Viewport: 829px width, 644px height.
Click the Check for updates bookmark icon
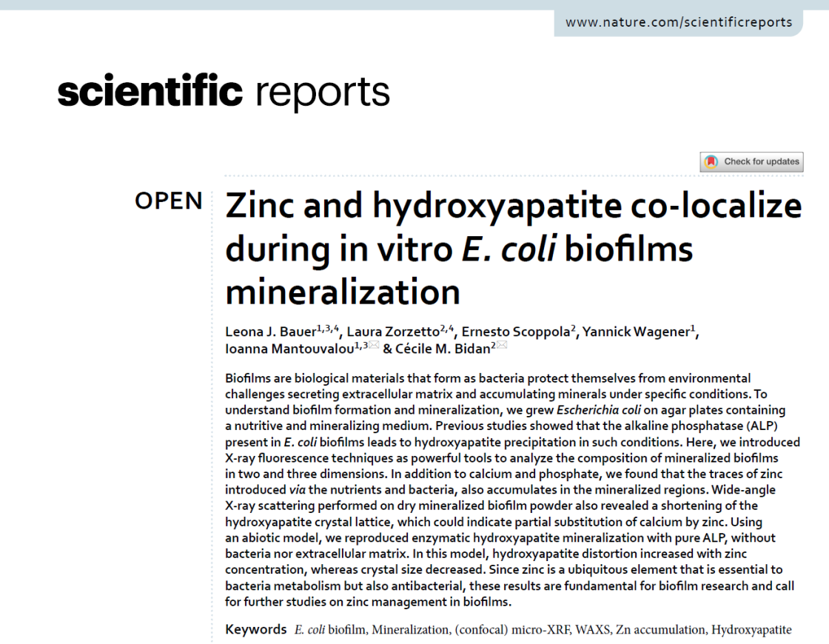(711, 161)
